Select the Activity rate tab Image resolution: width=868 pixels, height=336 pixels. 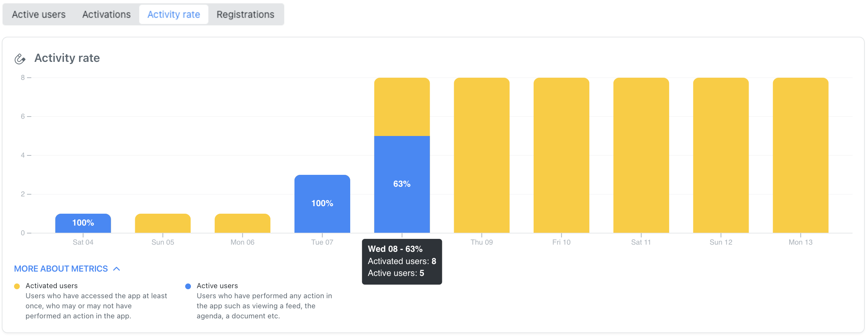click(x=173, y=14)
